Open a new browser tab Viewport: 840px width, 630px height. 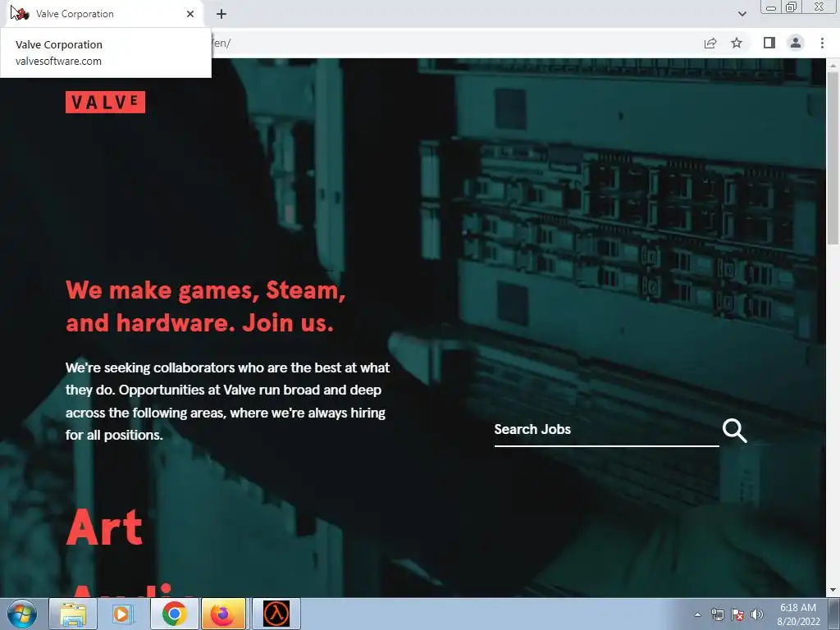coord(221,14)
